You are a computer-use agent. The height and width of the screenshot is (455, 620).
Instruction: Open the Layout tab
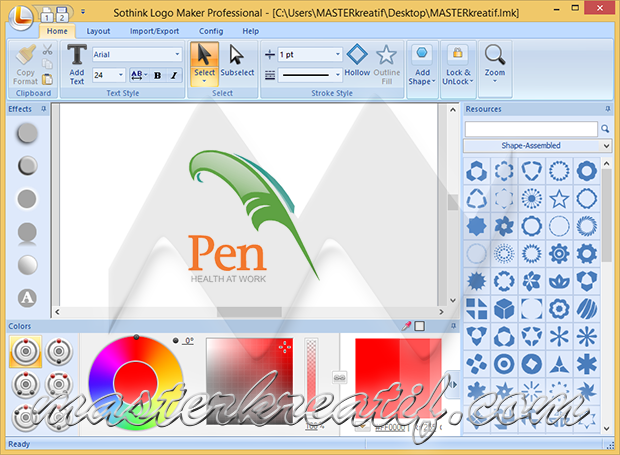(x=98, y=31)
